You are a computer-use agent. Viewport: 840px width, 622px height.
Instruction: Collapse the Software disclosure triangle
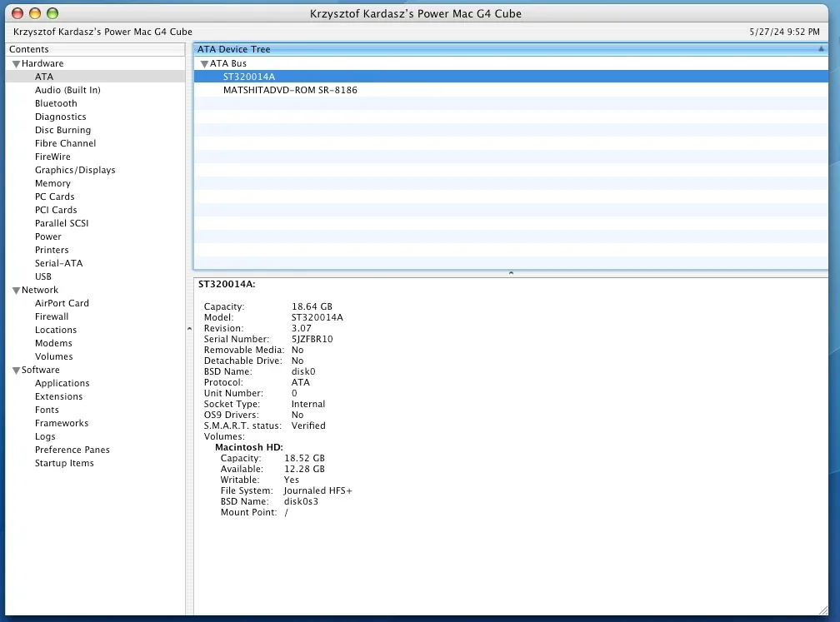pos(16,371)
